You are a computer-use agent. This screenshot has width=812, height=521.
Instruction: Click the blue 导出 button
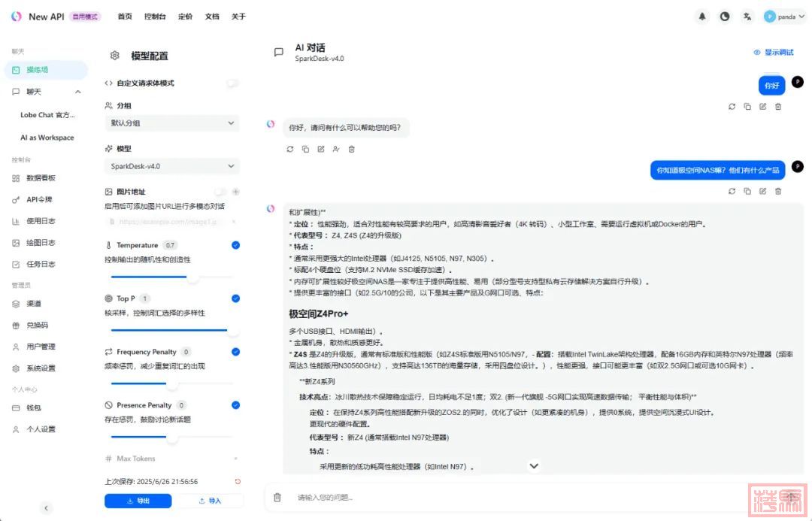click(x=138, y=501)
